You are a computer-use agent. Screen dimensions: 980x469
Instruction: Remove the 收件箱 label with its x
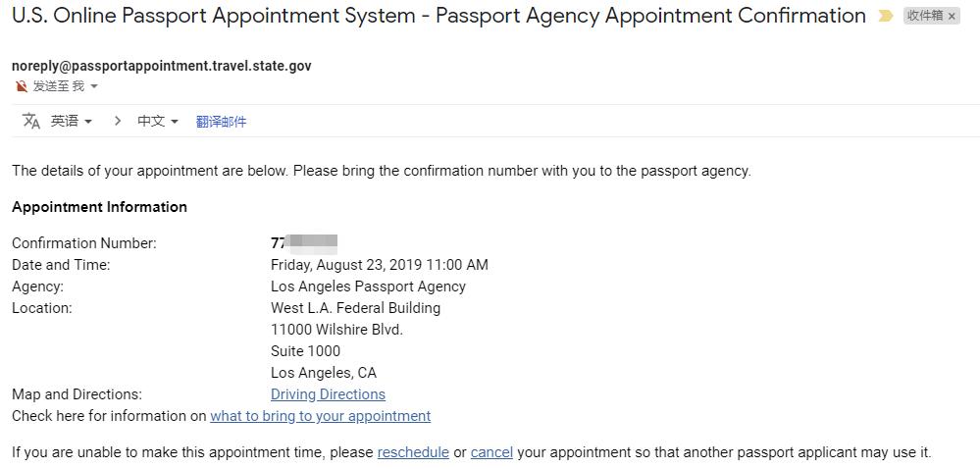click(x=952, y=17)
